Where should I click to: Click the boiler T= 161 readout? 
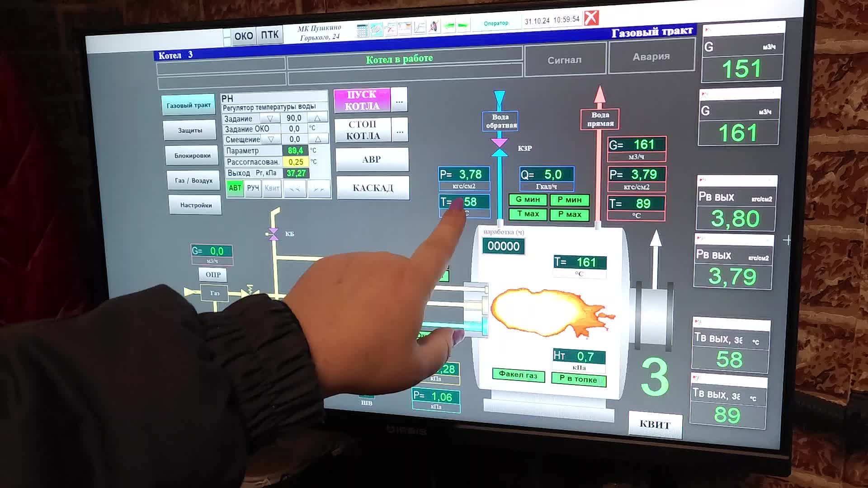coord(580,266)
